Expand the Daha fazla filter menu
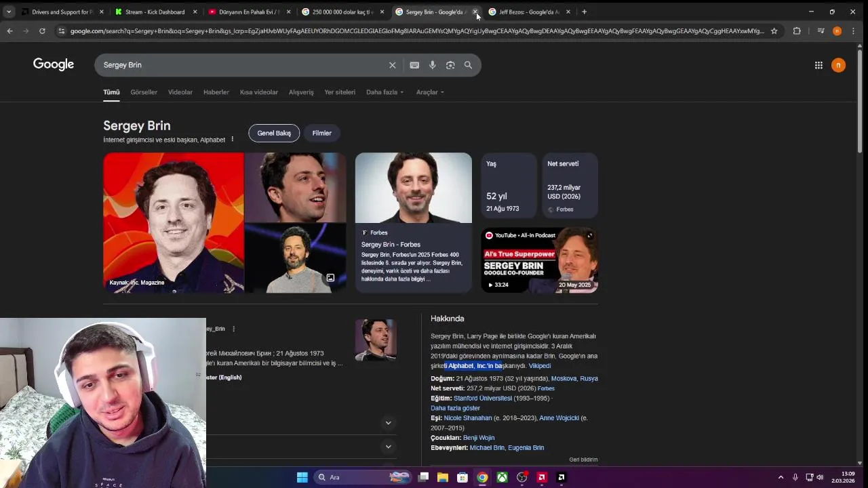 pos(384,92)
